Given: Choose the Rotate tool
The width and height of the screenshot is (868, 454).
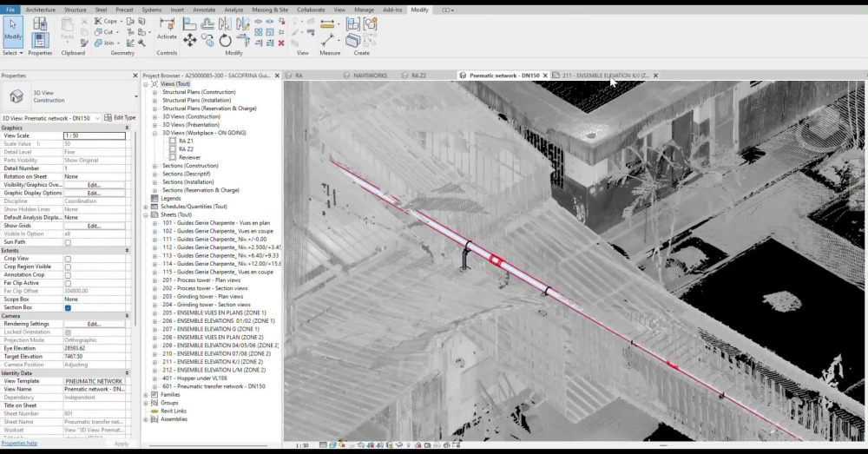Looking at the screenshot, I should coord(225,40).
